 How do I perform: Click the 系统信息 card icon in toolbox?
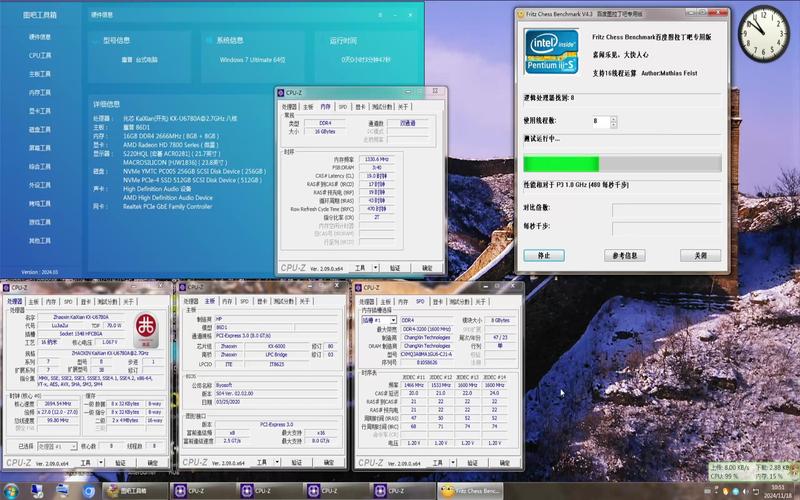click(209, 40)
